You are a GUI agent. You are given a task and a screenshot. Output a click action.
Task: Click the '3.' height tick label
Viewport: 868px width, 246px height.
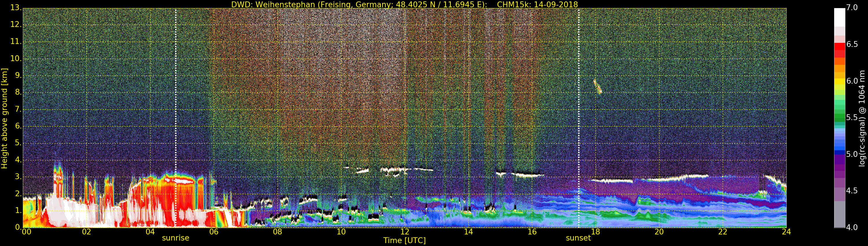point(18,177)
